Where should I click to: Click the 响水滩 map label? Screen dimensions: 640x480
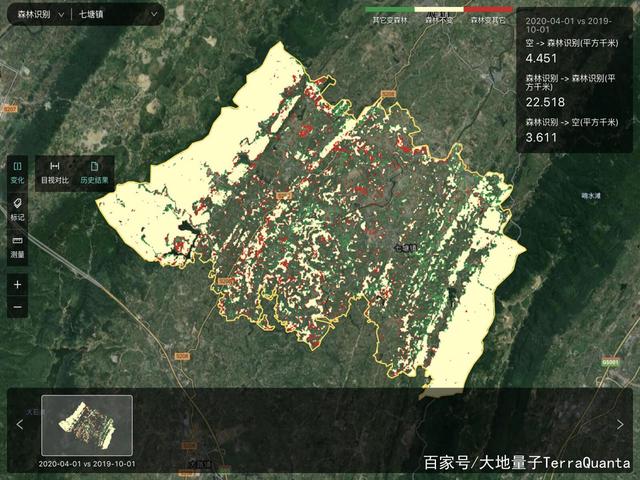pyautogui.click(x=591, y=196)
